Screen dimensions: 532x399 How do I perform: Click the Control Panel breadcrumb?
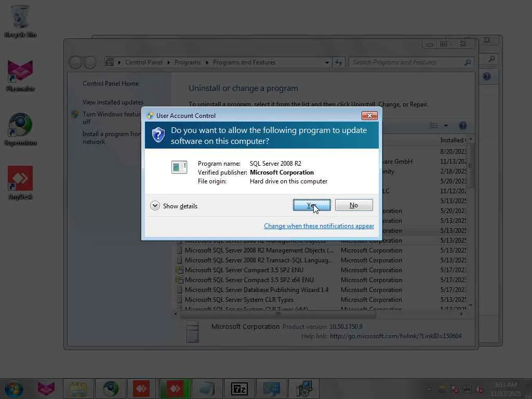click(143, 62)
